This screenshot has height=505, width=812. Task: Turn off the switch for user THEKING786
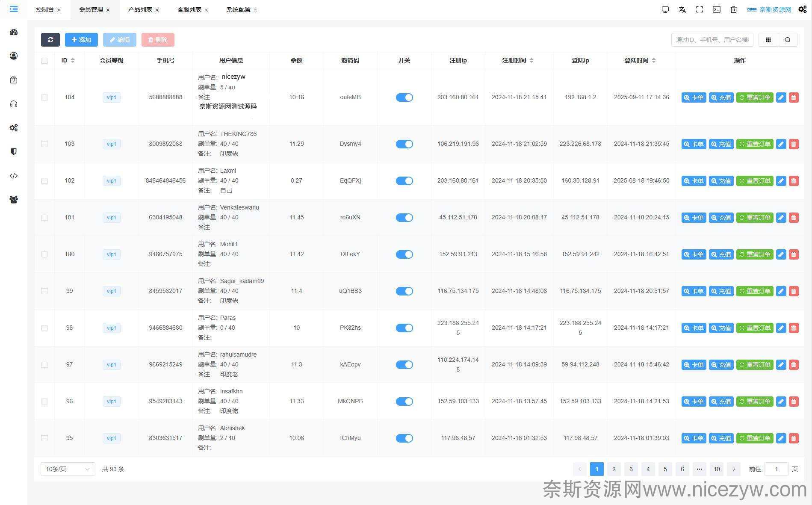pos(404,144)
